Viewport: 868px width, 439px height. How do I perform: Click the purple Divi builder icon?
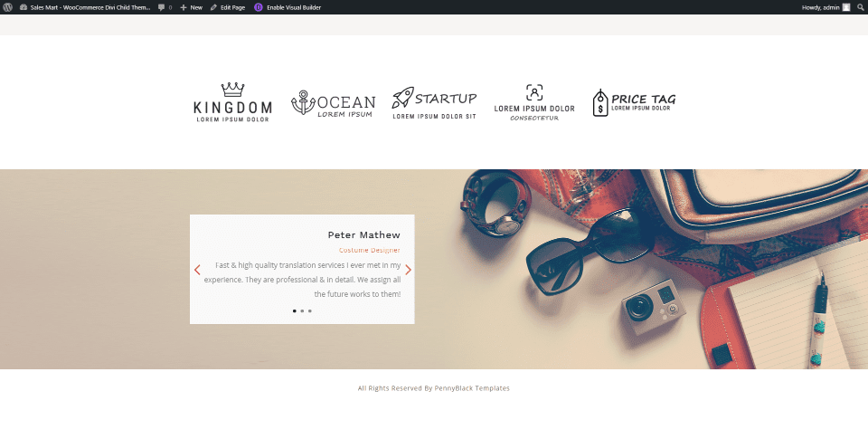point(258,7)
